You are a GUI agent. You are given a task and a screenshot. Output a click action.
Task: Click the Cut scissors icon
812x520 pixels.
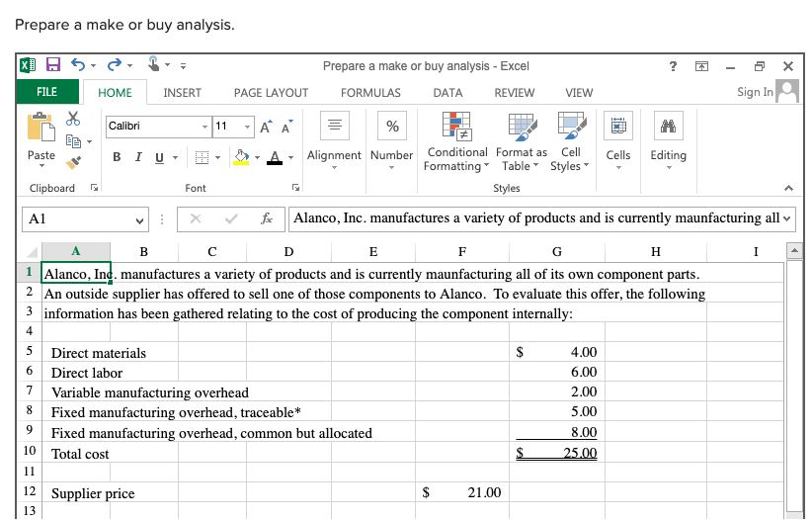(73, 119)
